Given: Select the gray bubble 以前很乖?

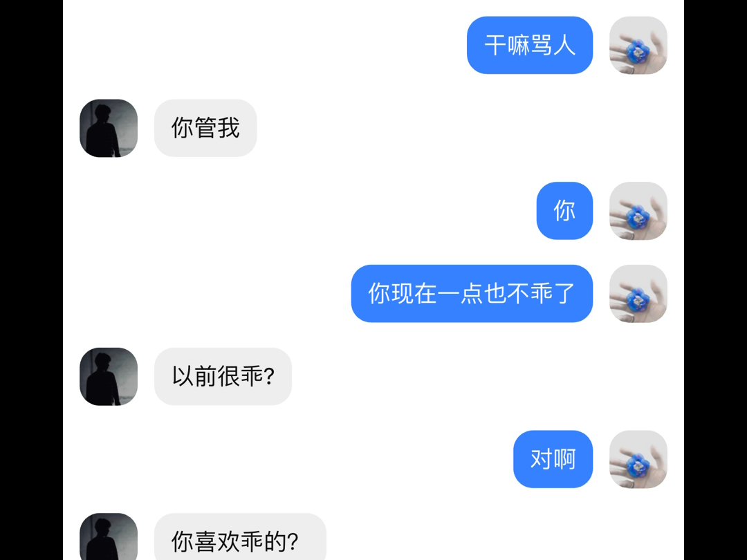Looking at the screenshot, I should click(223, 376).
